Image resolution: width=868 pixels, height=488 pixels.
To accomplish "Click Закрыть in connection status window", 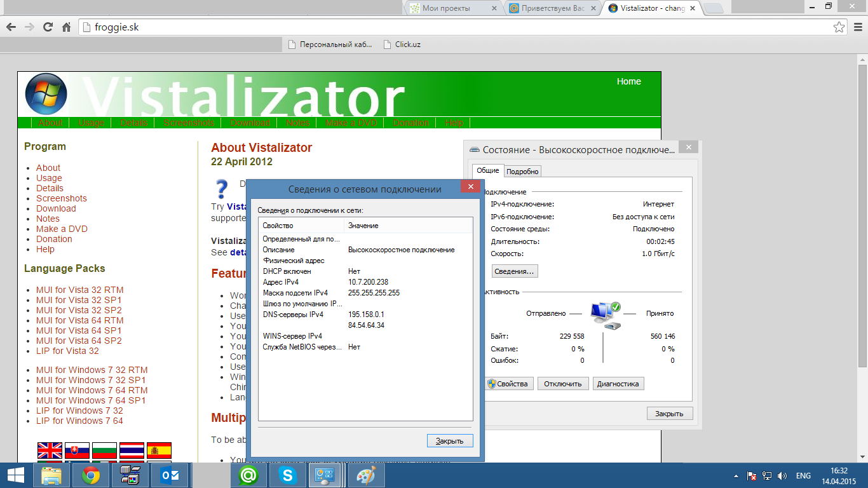I will 670,414.
